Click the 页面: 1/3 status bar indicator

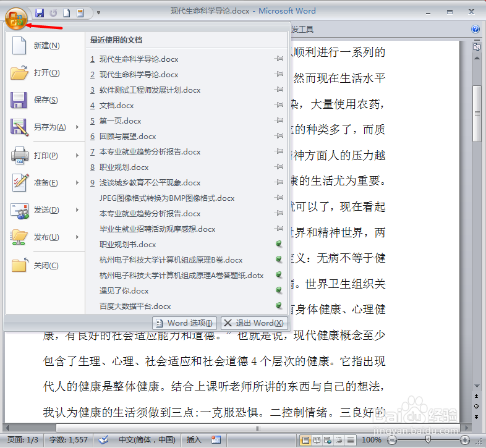(x=23, y=439)
